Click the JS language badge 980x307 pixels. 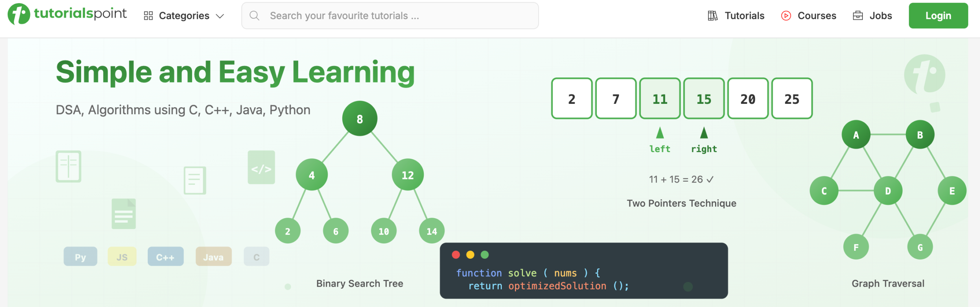pos(122,257)
